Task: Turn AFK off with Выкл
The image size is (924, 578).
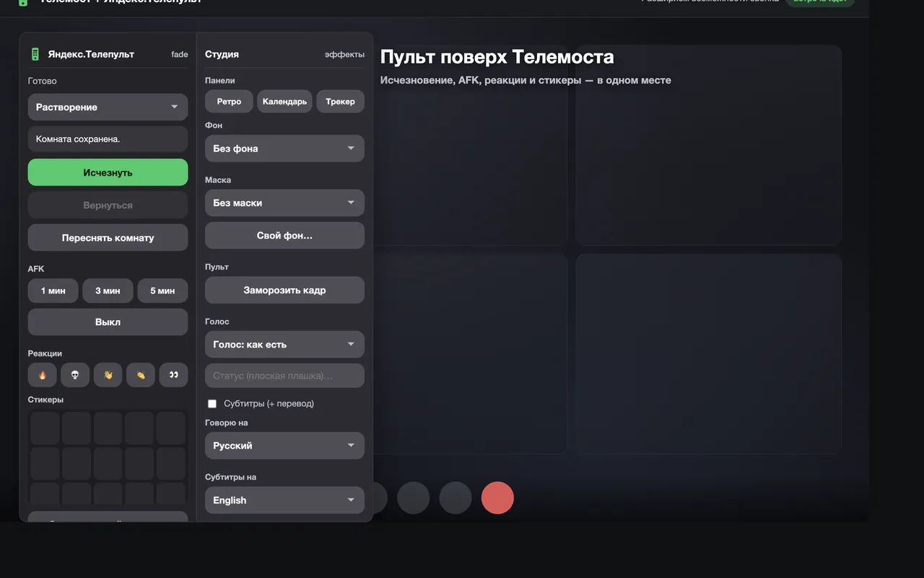Action: tap(108, 322)
